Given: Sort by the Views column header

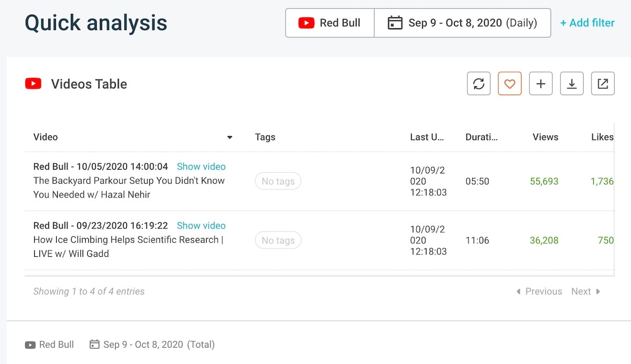Looking at the screenshot, I should [x=545, y=137].
